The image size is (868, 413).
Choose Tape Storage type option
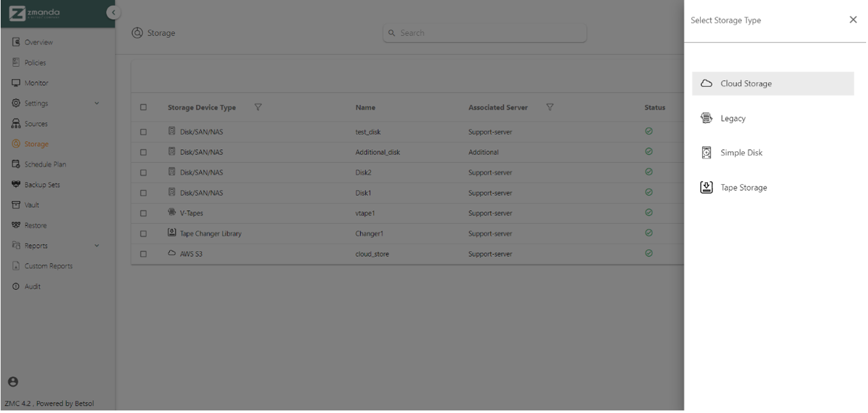[773, 187]
